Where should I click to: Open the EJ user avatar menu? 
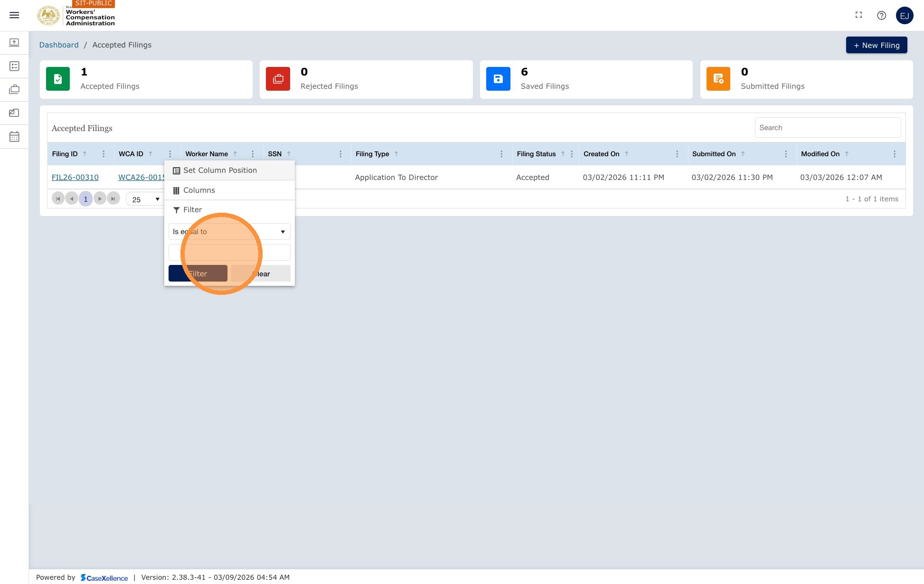904,16
